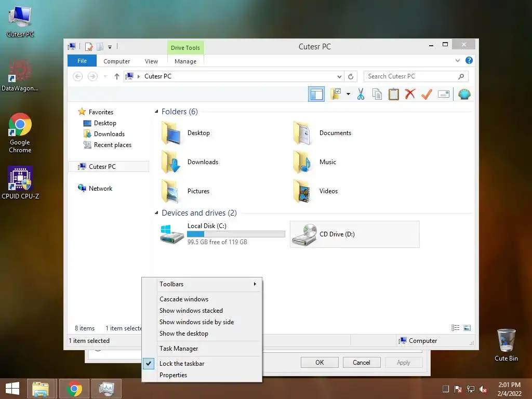
Task: Click OK in the background dialog
Action: pyautogui.click(x=320, y=362)
